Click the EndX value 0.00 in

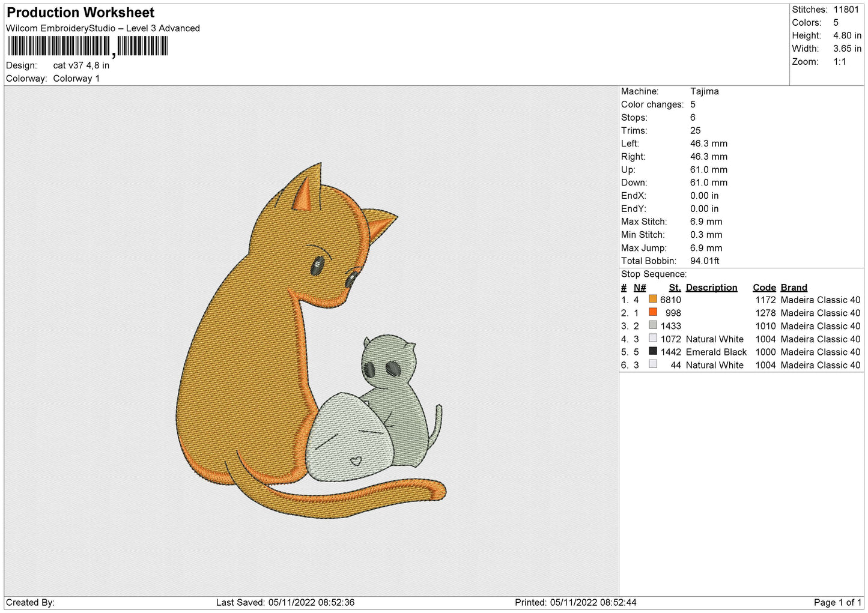(x=704, y=196)
